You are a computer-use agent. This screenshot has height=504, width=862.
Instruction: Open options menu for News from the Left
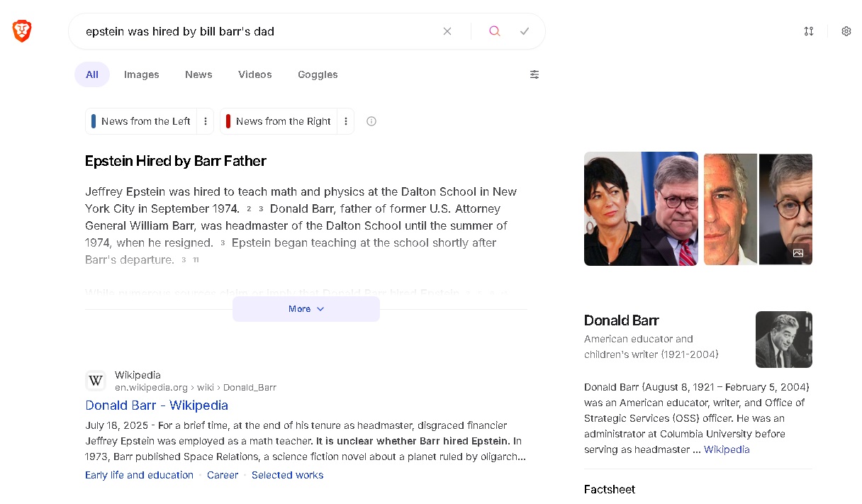coord(206,121)
